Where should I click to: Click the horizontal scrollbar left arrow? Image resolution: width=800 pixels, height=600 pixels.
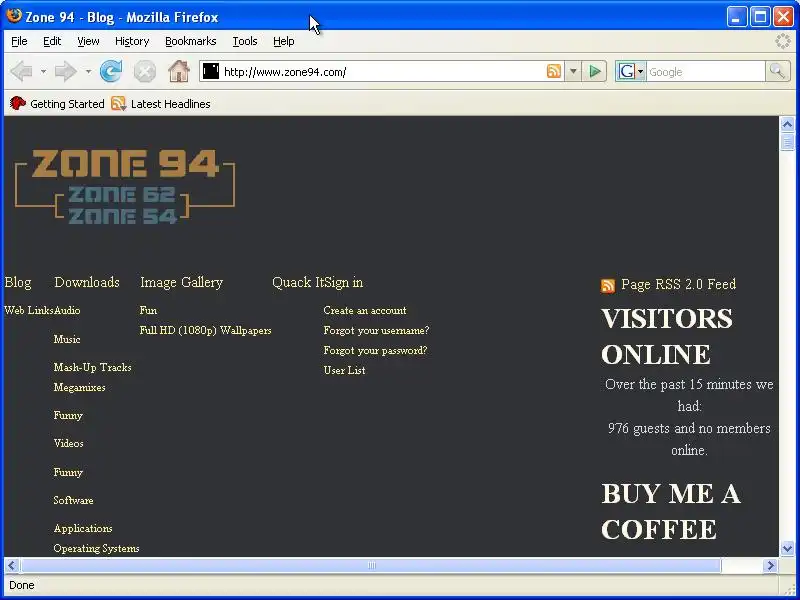[12, 565]
